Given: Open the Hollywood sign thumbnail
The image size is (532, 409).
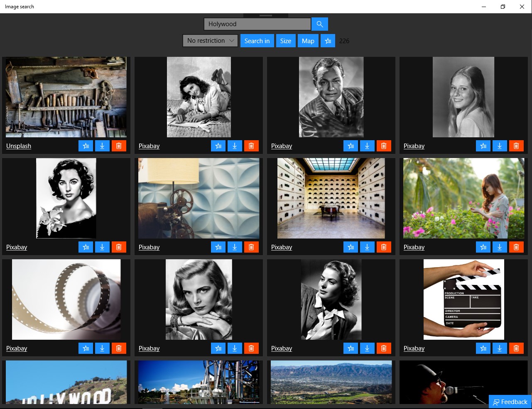Looking at the screenshot, I should pos(66,382).
